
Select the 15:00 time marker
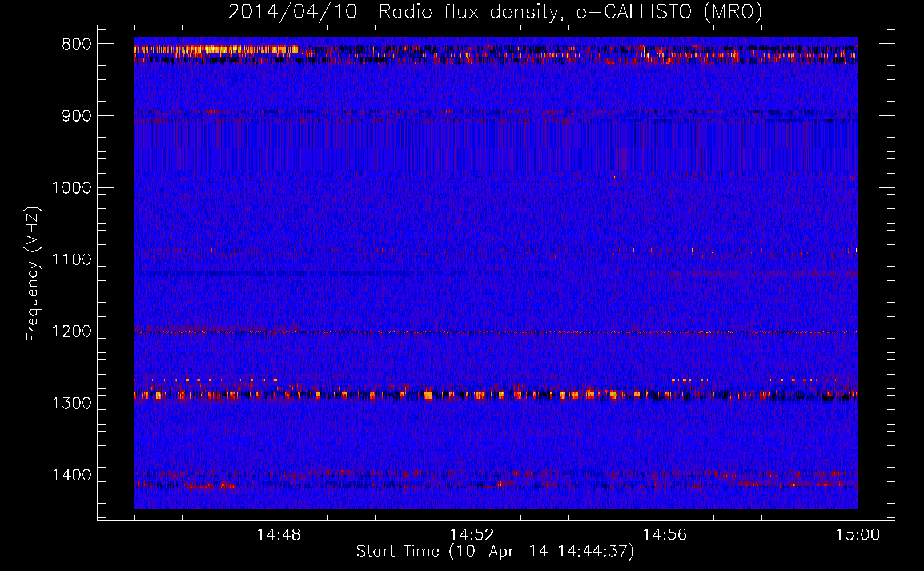click(x=858, y=535)
